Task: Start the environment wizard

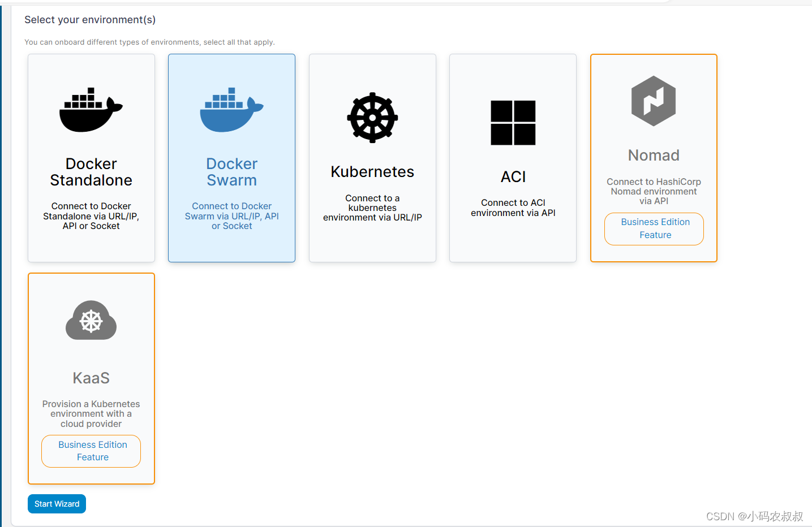Action: tap(57, 504)
